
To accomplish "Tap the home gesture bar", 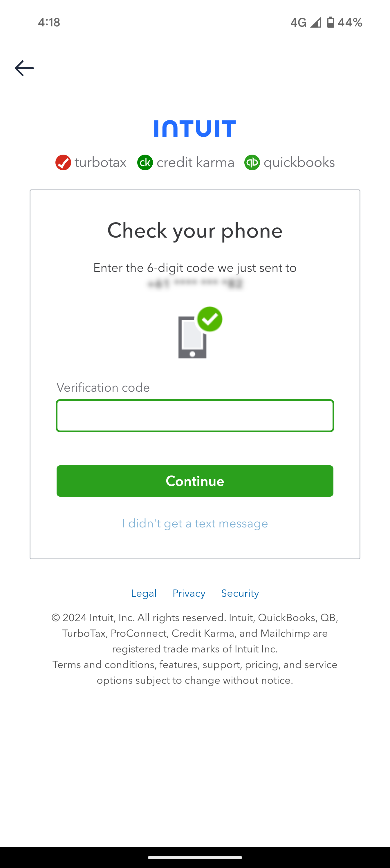I will pos(195,858).
